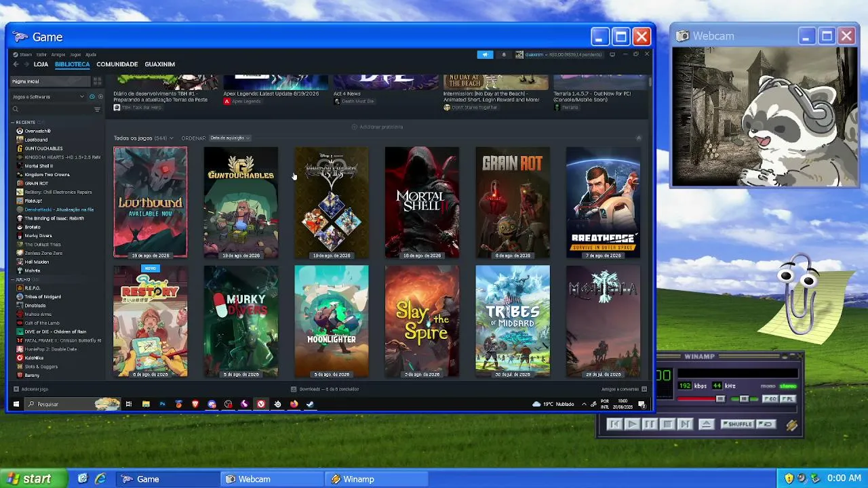
Task: Toggle Winamp shuffle mode
Action: click(737, 424)
